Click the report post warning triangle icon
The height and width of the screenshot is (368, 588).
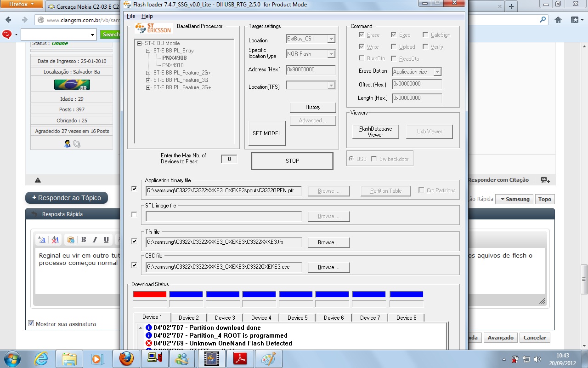[38, 180]
